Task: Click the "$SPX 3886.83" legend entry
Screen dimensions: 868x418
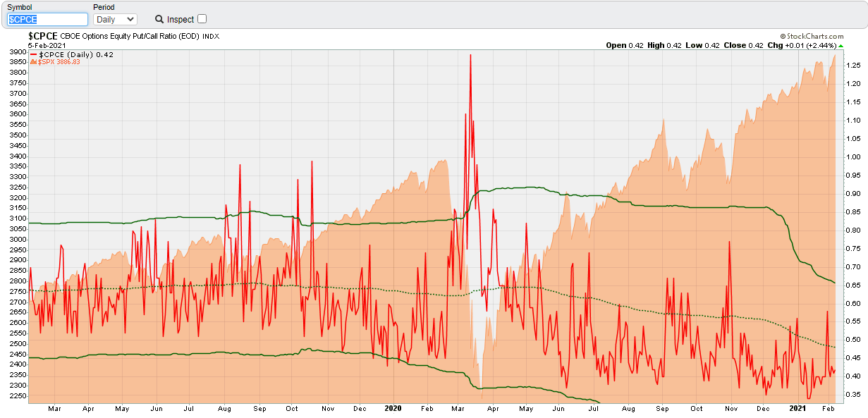Action: coord(59,62)
